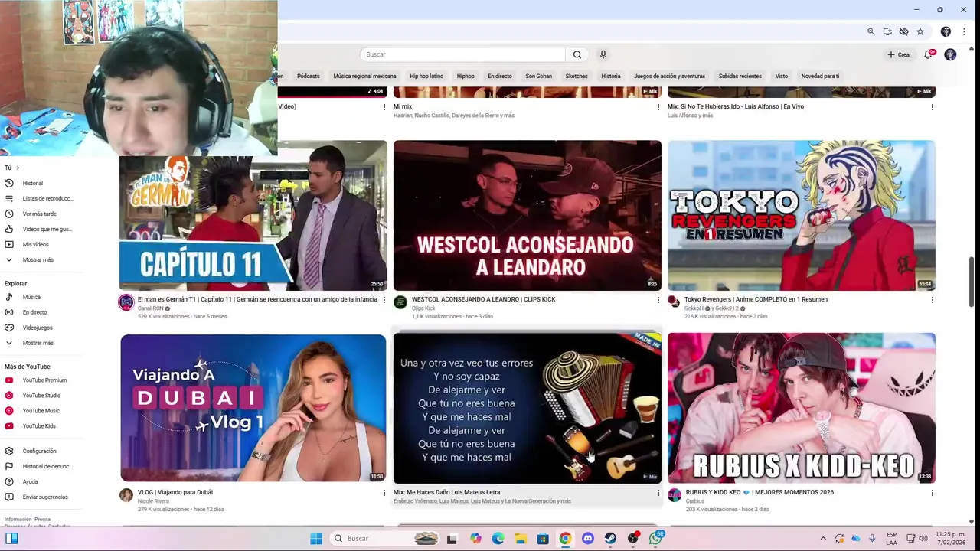Open Historial in YouTube sidebar
This screenshot has height=551, width=980.
(x=32, y=183)
